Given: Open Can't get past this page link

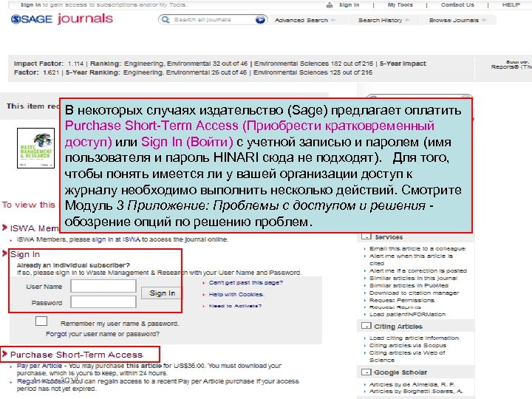Looking at the screenshot, I should click(x=245, y=282).
